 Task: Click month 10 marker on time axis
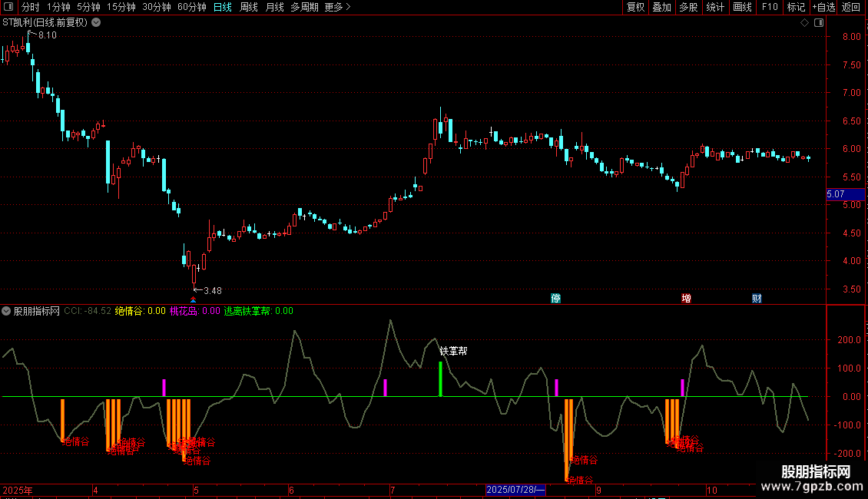pyautogui.click(x=712, y=490)
